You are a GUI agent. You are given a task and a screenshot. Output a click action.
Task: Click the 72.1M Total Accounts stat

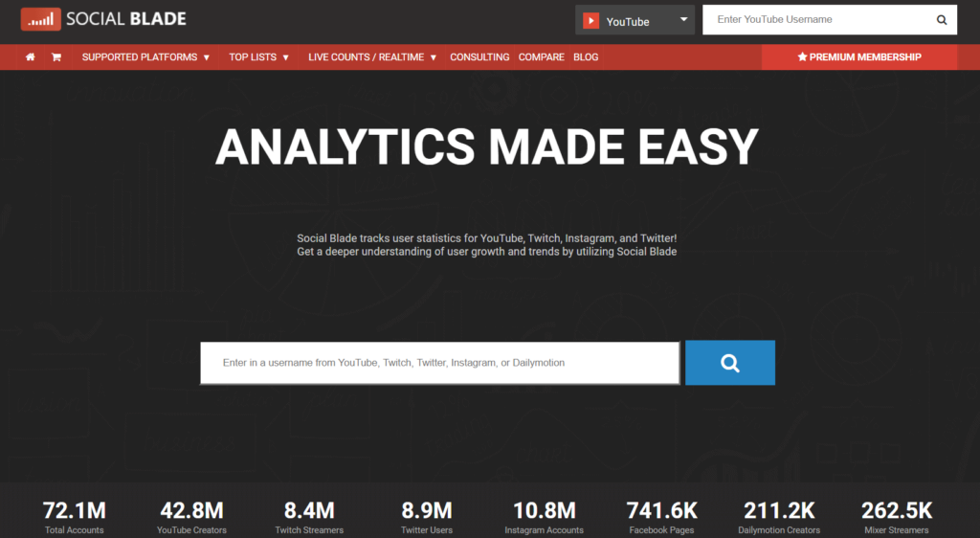75,518
